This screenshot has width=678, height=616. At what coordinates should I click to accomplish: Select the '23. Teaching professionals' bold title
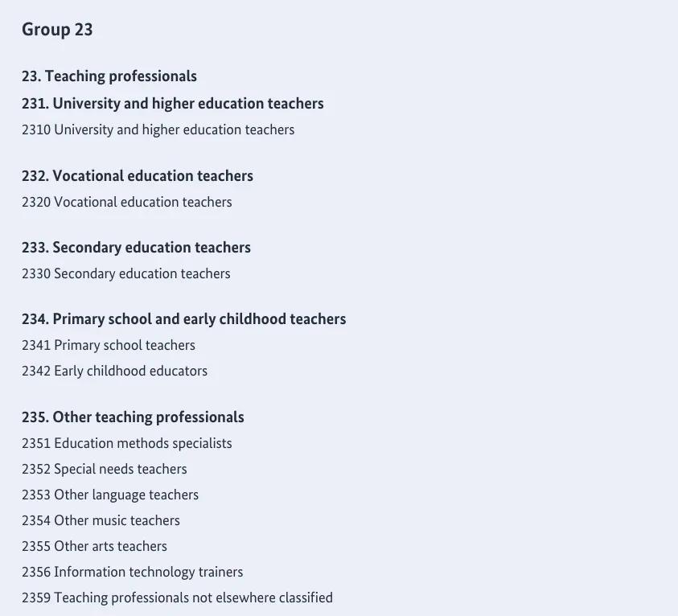point(109,76)
